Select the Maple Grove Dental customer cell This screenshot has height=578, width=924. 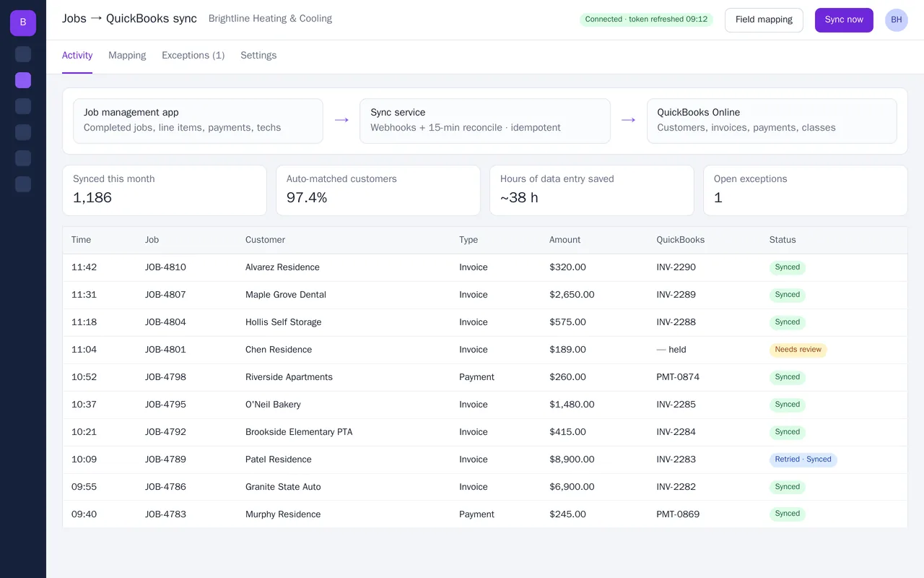(x=286, y=295)
